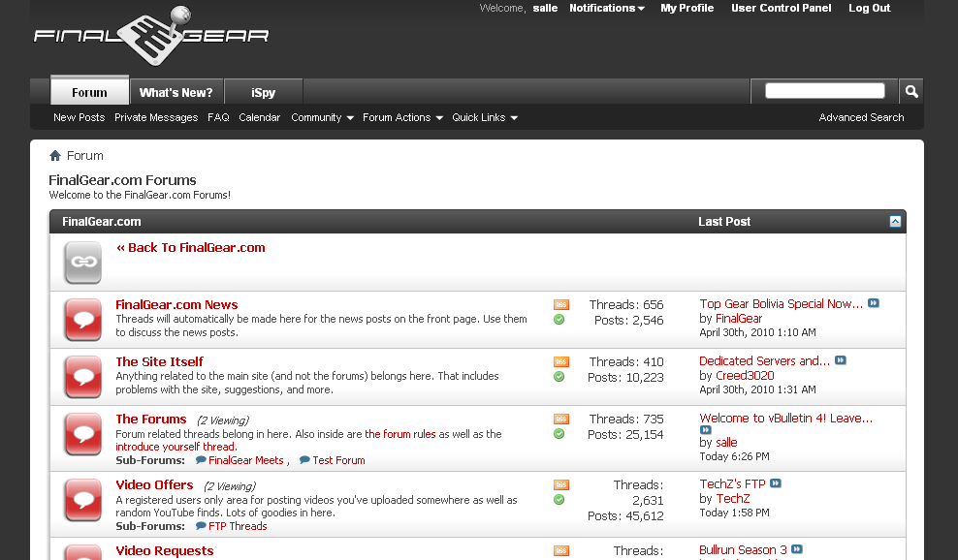Click green check icon for The Forums
This screenshot has width=958, height=560.
click(559, 434)
